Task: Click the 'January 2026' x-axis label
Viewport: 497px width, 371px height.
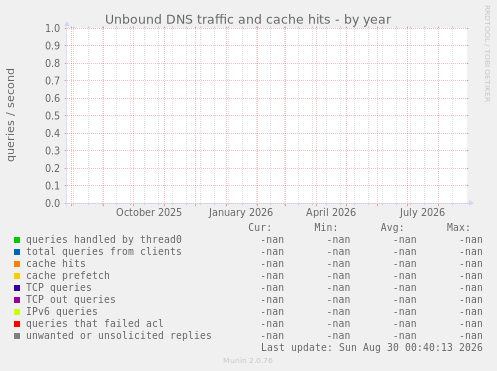Action: [x=241, y=212]
